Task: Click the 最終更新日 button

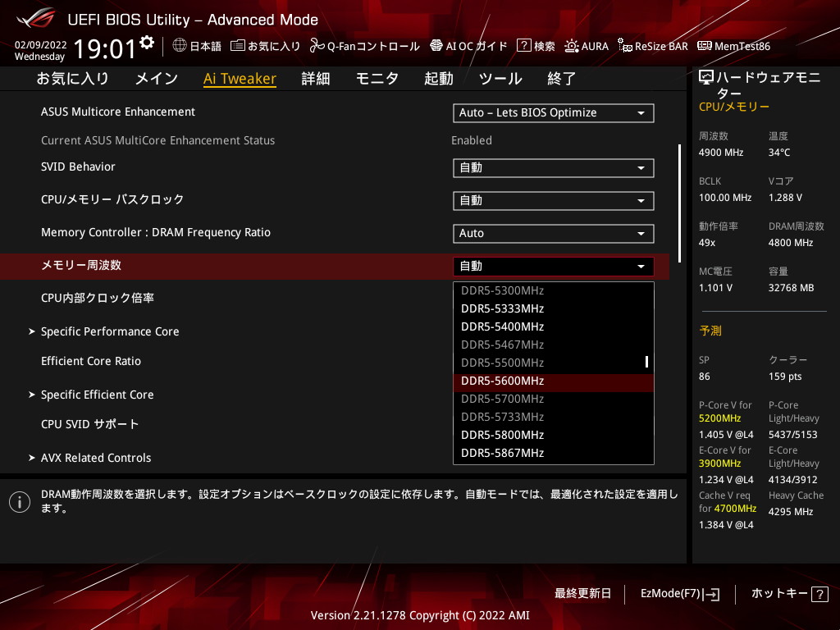Action: click(582, 594)
